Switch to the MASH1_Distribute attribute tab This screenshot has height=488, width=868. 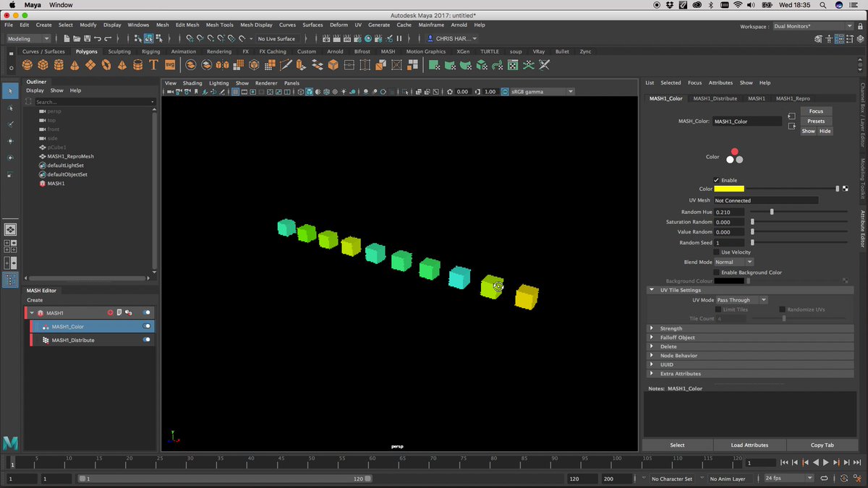pos(715,98)
